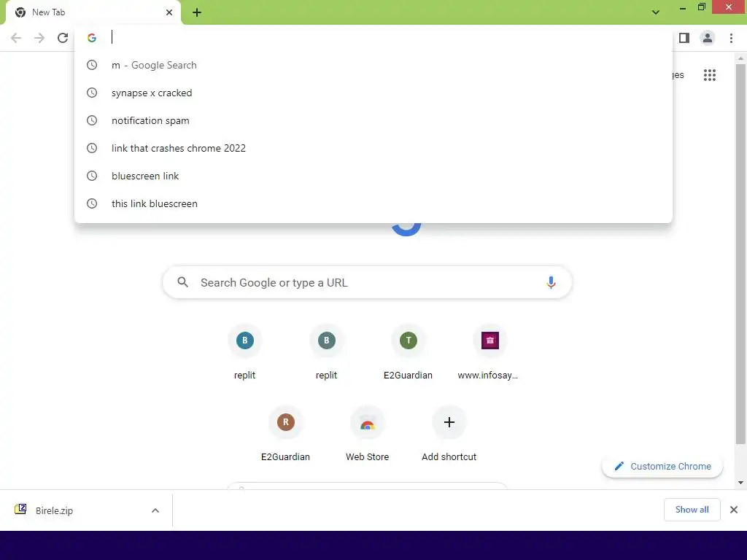Click the Show all downloads button
Screen dimensions: 747x560
[692, 510]
